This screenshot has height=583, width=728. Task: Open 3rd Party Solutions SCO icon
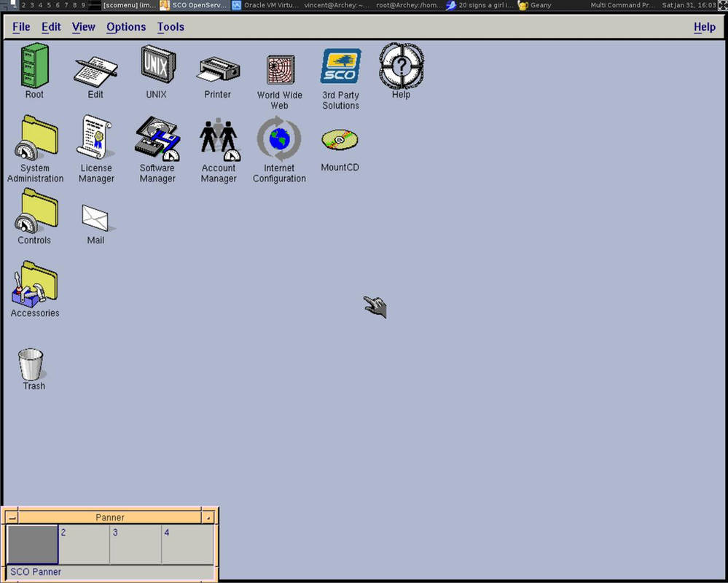[x=340, y=66]
